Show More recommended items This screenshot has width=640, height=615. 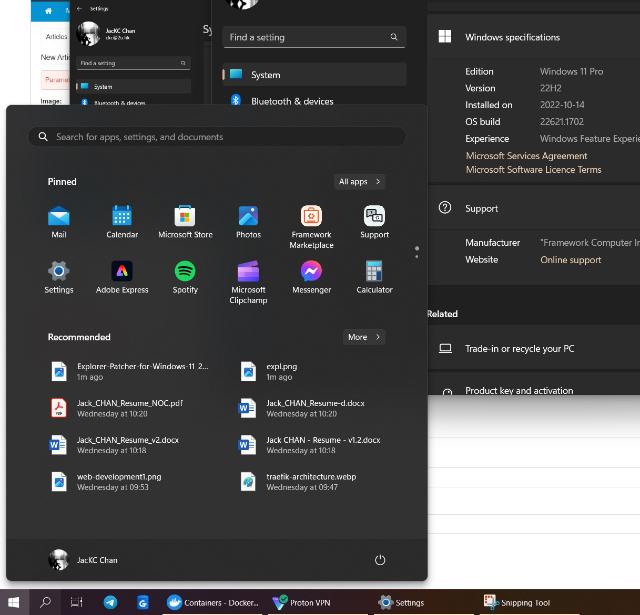point(364,337)
